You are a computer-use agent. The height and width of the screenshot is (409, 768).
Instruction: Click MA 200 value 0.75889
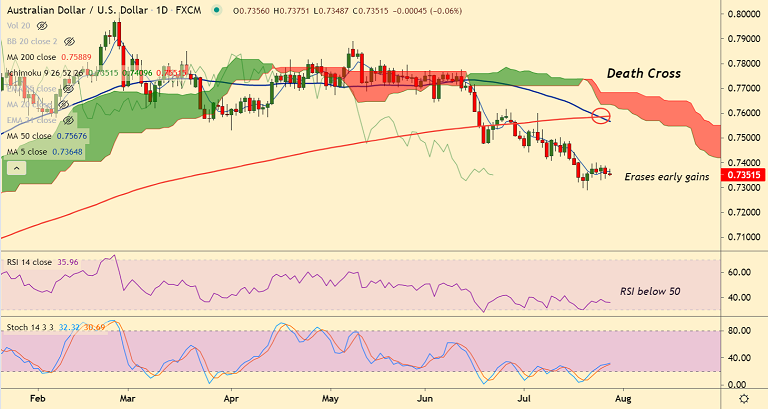point(76,57)
